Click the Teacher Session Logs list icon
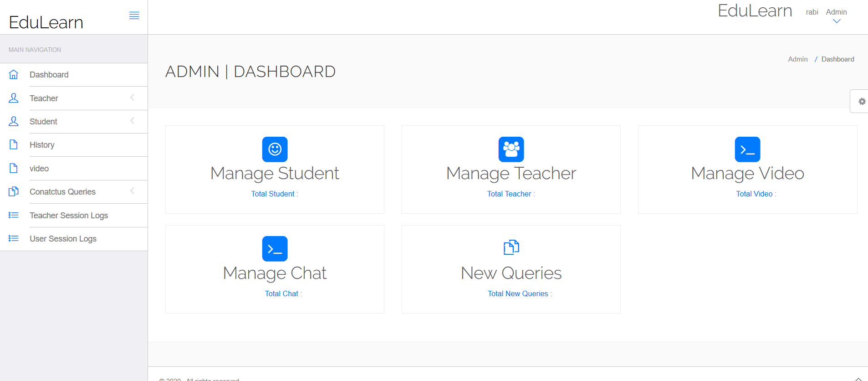This screenshot has width=868, height=381. tap(13, 215)
